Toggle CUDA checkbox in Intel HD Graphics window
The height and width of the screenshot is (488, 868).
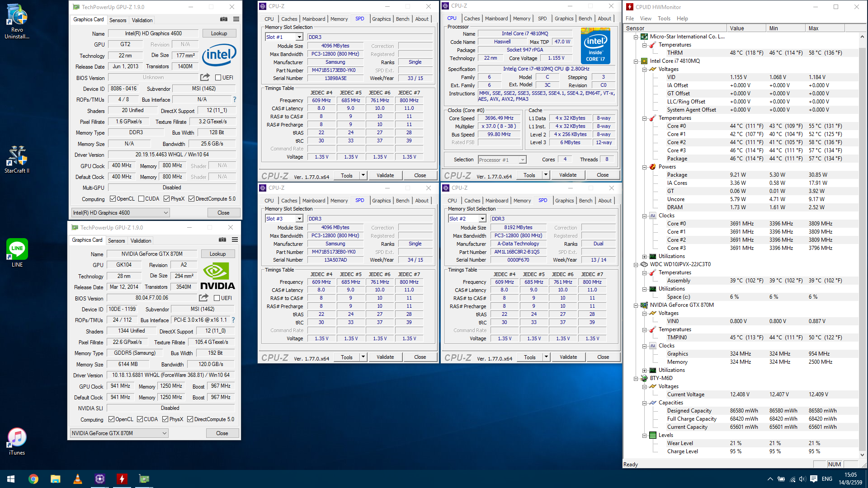click(x=142, y=199)
